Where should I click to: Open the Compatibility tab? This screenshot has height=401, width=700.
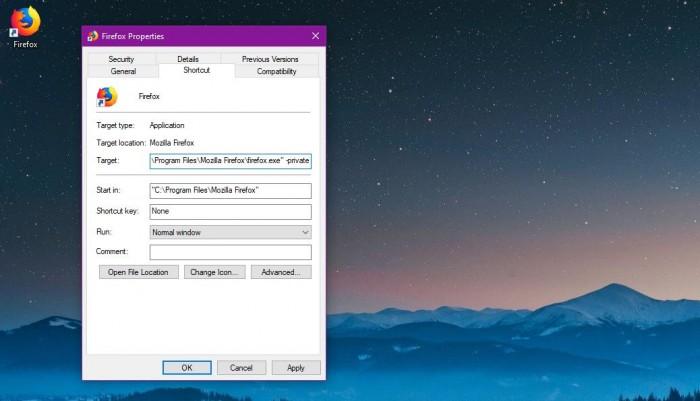point(276,72)
